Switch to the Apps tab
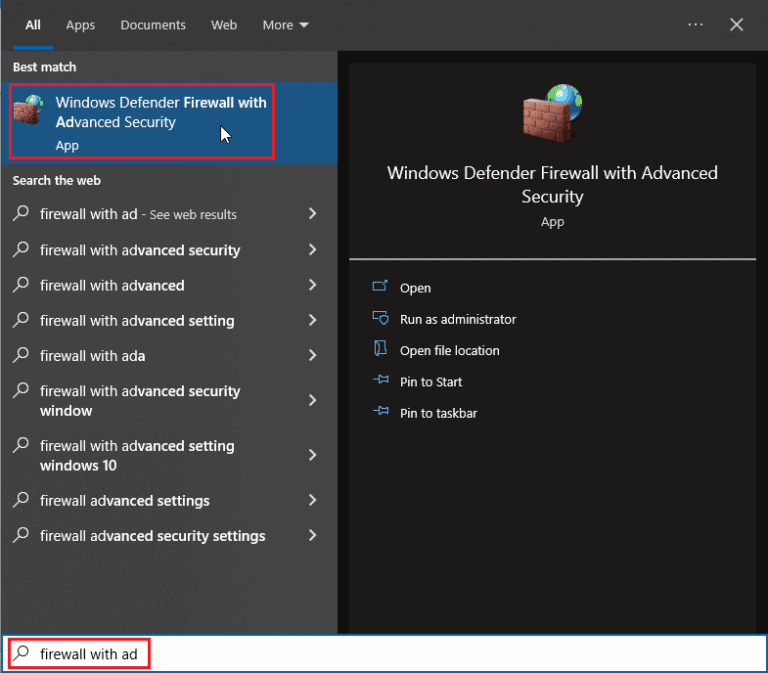The width and height of the screenshot is (768, 673). [x=80, y=25]
